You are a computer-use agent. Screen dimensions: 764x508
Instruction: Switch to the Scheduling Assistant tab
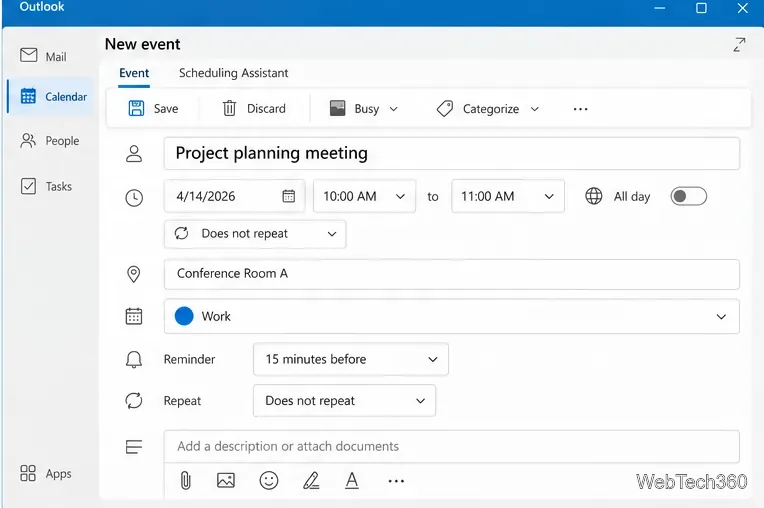(233, 73)
